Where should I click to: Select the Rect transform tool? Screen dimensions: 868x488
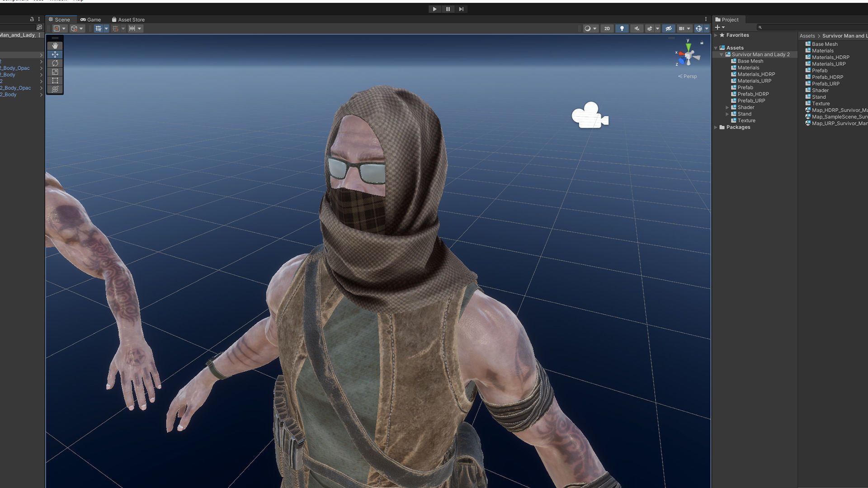[55, 80]
